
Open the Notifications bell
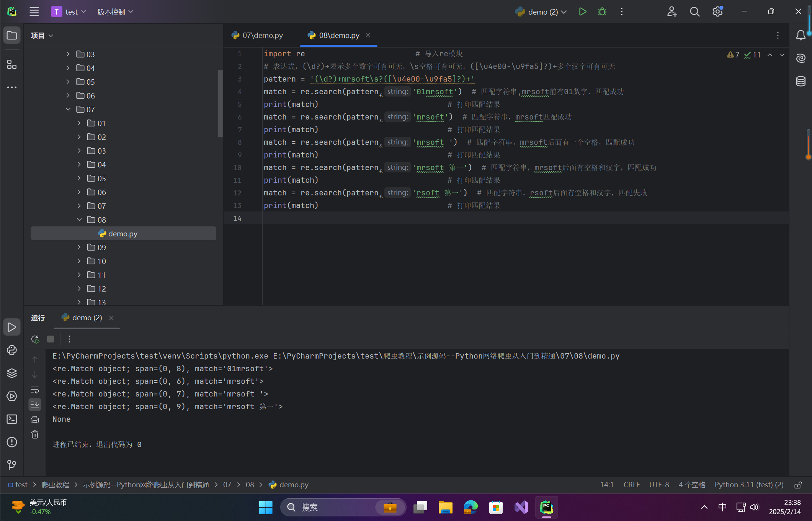(x=801, y=35)
